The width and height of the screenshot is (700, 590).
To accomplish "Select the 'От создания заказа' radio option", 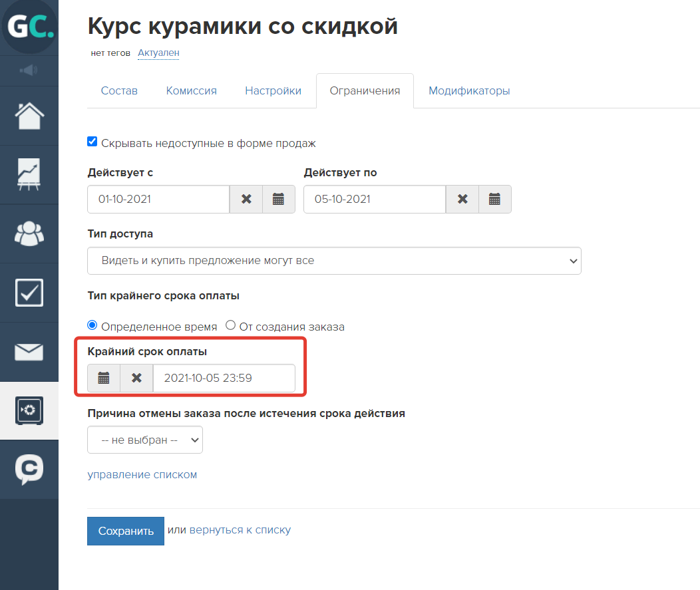I will pos(230,325).
